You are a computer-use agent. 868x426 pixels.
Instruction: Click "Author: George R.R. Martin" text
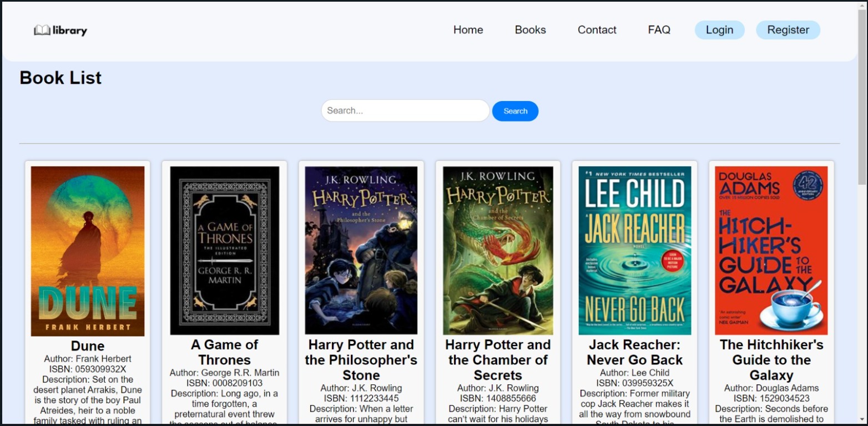[x=225, y=373]
